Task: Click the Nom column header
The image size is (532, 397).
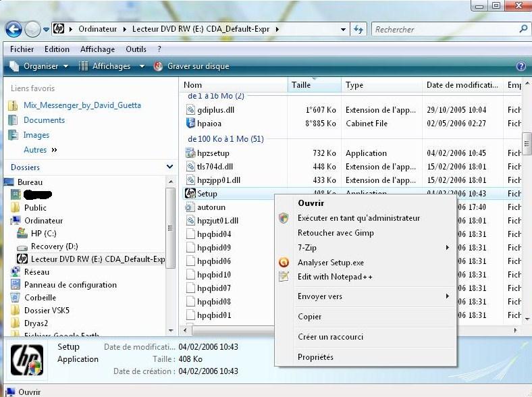Action: (234, 85)
